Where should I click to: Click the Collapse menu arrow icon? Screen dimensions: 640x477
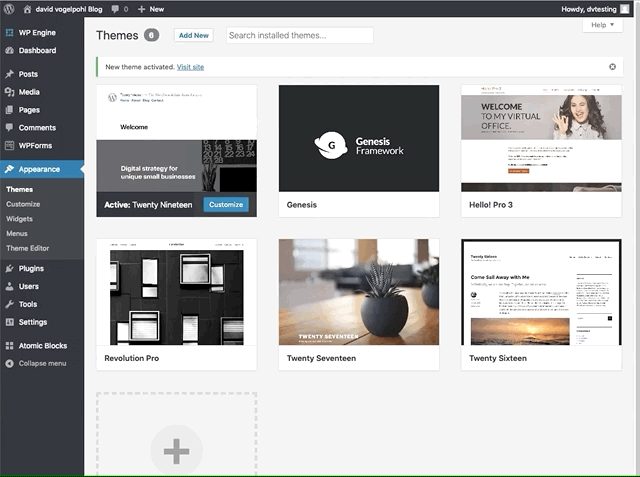pos(9,364)
